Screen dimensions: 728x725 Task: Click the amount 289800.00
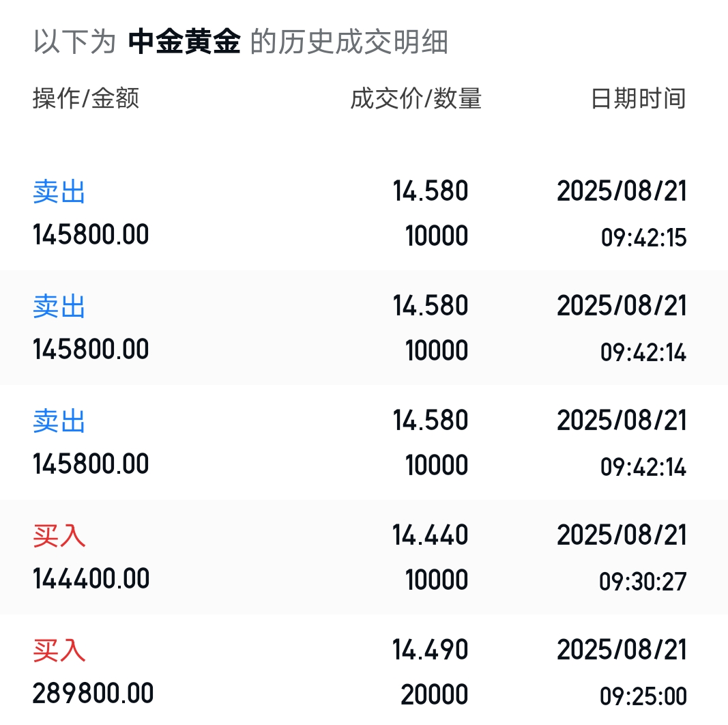[93, 694]
